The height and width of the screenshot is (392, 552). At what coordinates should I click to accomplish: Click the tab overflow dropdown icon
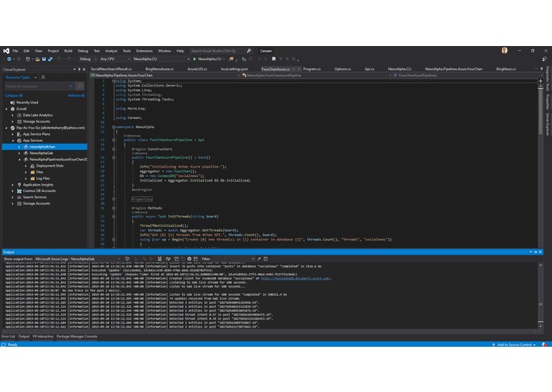click(x=542, y=69)
